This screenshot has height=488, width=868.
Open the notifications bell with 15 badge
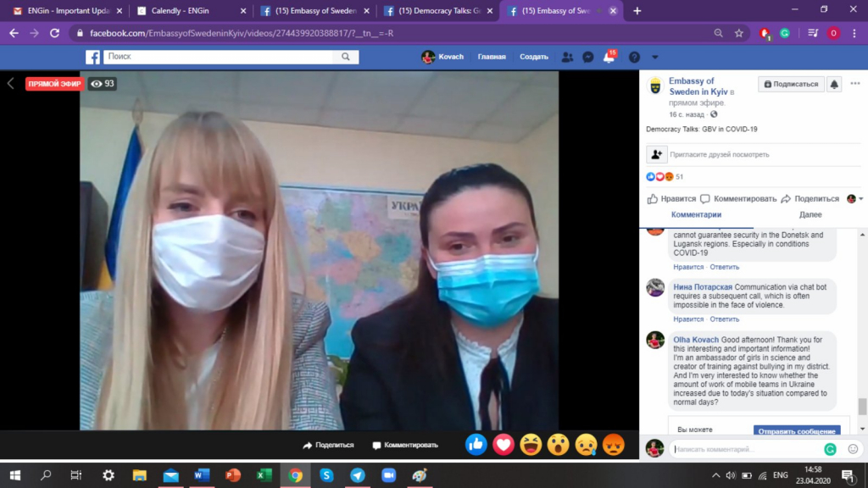coord(609,57)
